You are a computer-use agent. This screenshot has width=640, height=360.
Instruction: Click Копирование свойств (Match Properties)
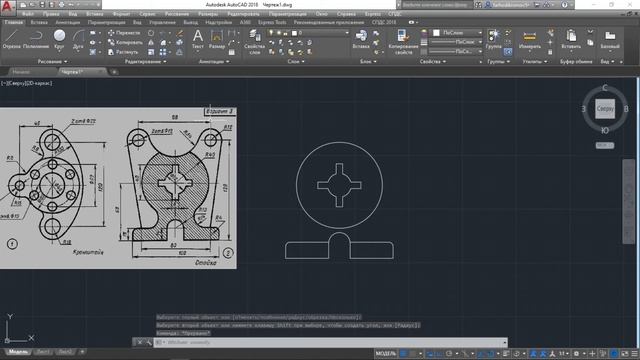[x=403, y=42]
